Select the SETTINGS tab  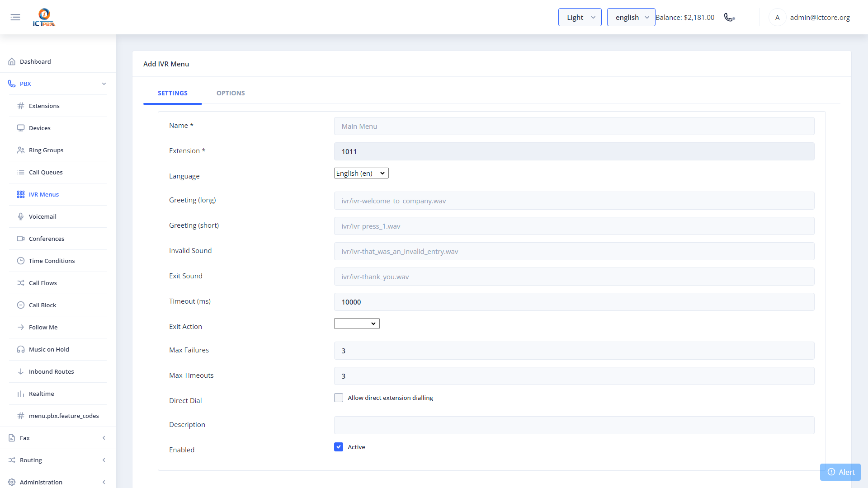173,93
